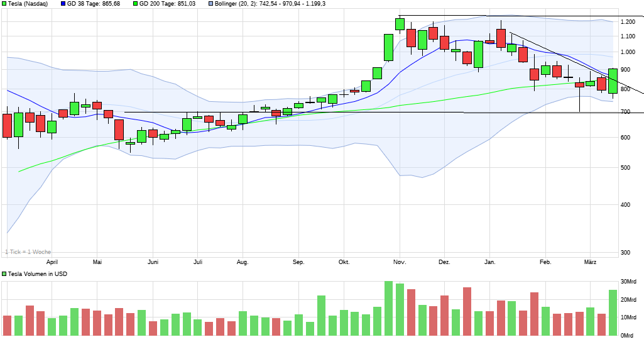Click the tall green candle before Jan.

[x=478, y=54]
